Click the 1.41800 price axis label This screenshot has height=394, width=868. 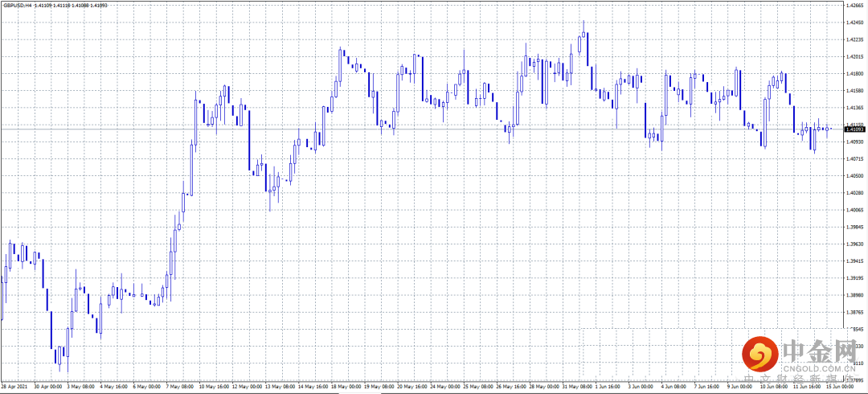coord(854,74)
